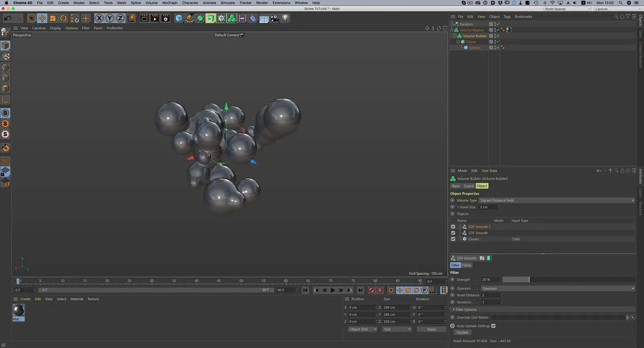Select the Move tool in top toolbar
Screen dimensions: 644x348
[x=42, y=19]
